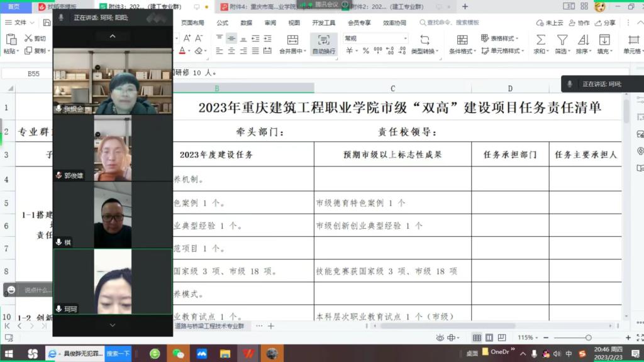Collapse video list with the up chevron
The height and width of the screenshot is (362, 644).
[x=113, y=36]
